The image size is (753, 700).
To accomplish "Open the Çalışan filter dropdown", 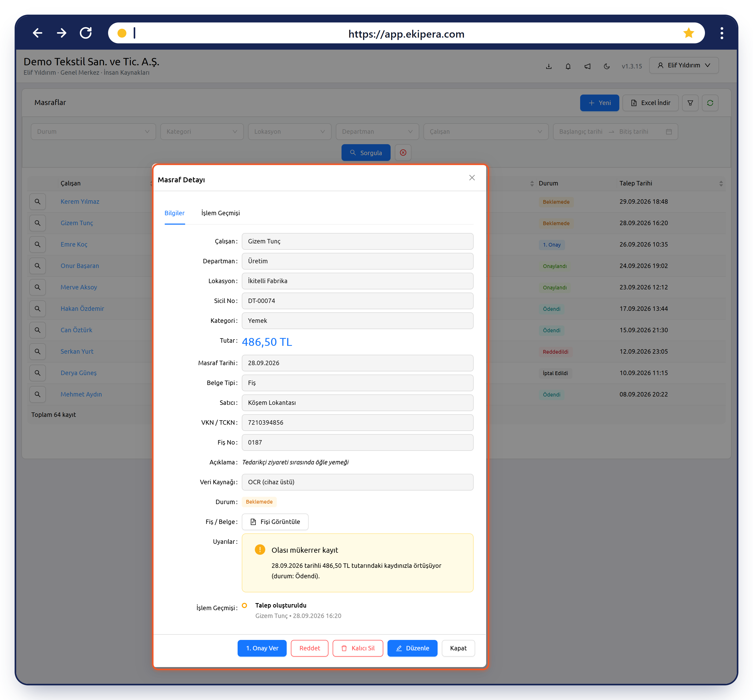I will point(486,131).
